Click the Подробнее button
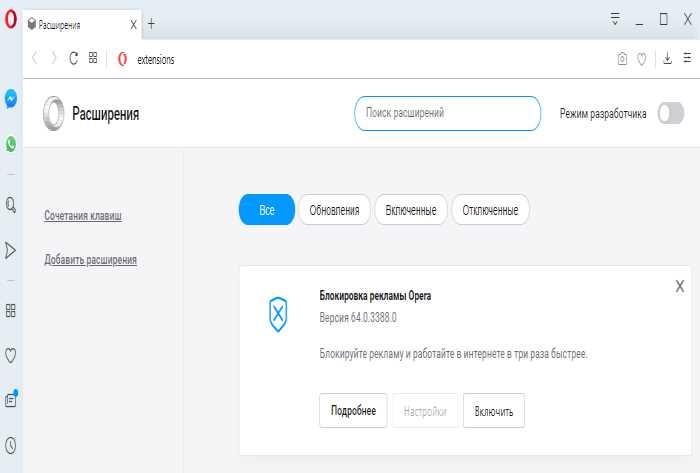 click(x=353, y=411)
